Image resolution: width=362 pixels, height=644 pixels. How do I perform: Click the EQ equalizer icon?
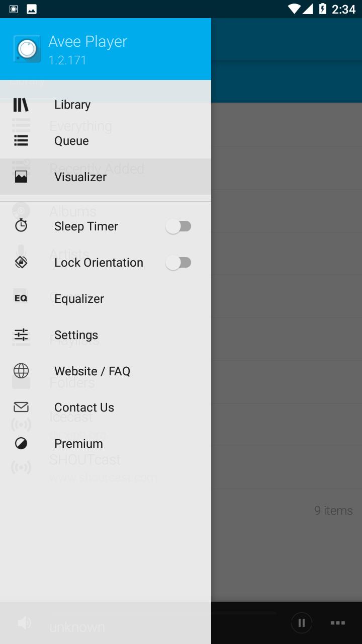pyautogui.click(x=21, y=298)
